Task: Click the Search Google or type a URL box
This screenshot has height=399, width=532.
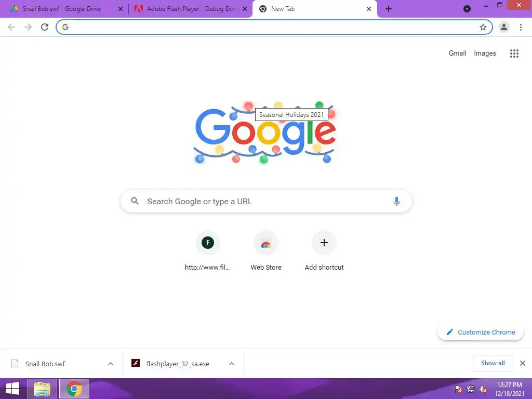Action: click(x=266, y=201)
